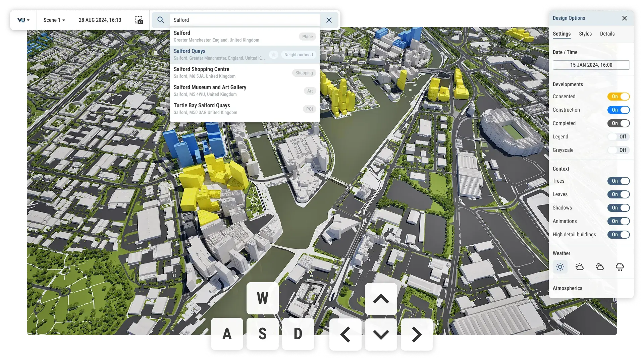
Task: Turn off the Shadows toggle
Action: pyautogui.click(x=619, y=208)
